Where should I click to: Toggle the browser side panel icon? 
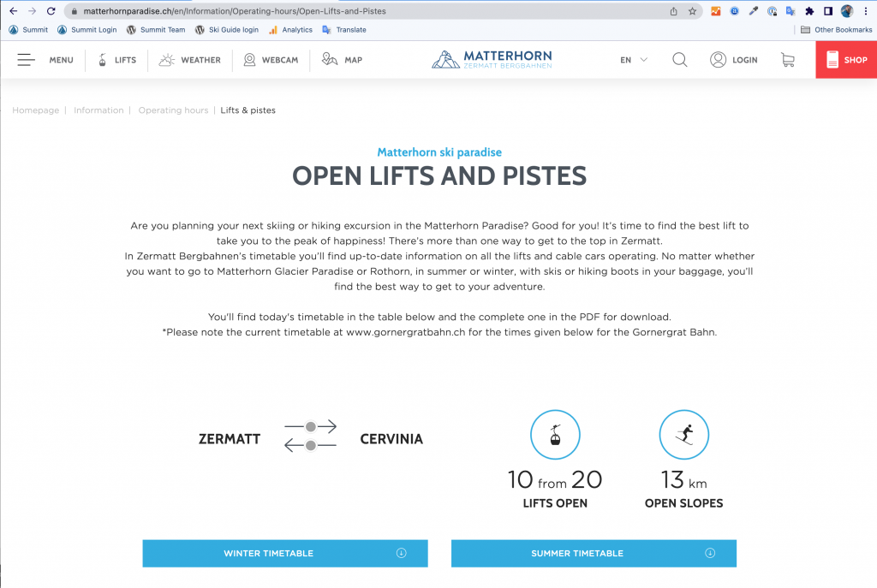click(828, 11)
